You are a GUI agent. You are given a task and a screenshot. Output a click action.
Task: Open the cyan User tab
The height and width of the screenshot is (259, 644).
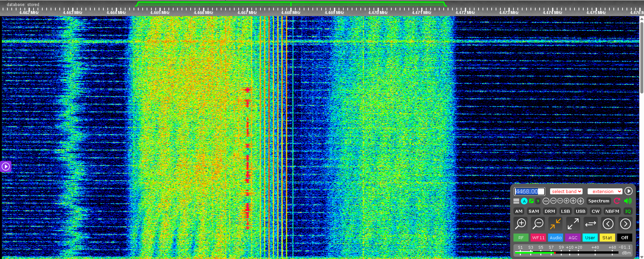point(590,238)
